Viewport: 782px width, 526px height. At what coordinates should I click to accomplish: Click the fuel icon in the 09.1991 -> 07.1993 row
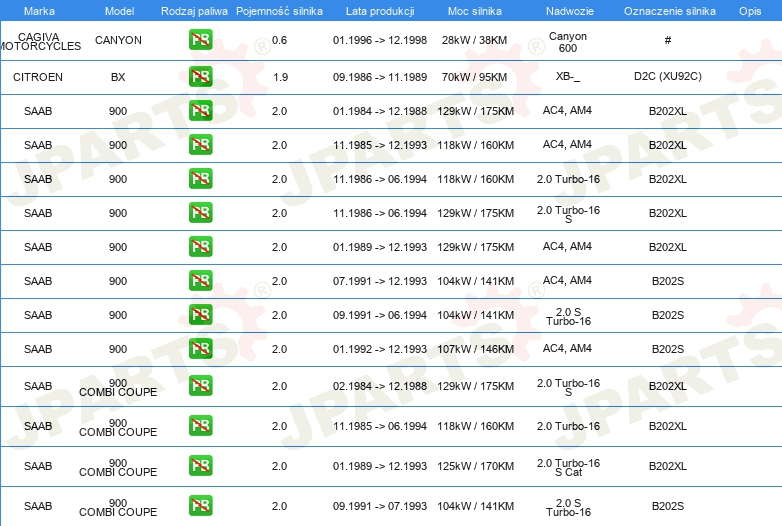(200, 506)
